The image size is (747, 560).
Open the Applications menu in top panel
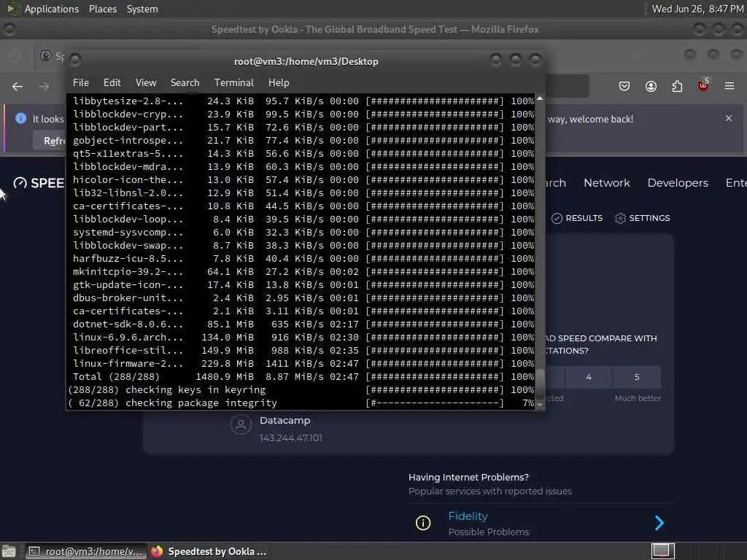click(x=52, y=9)
